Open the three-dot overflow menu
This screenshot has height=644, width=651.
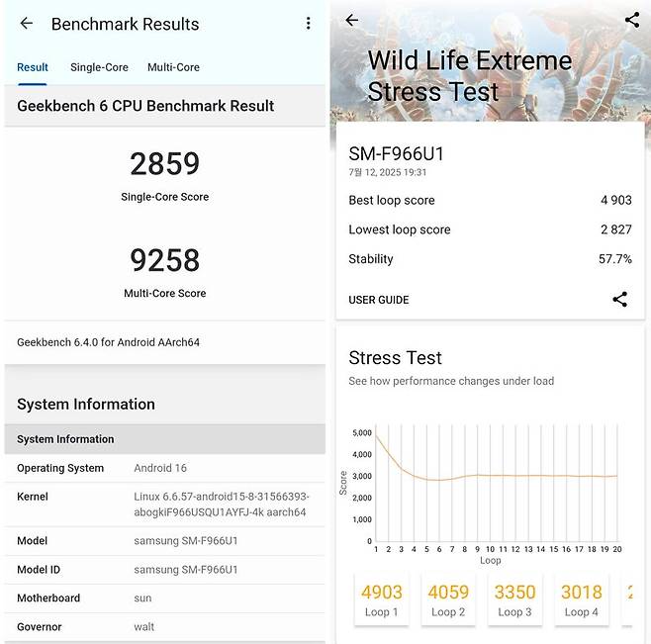309,24
